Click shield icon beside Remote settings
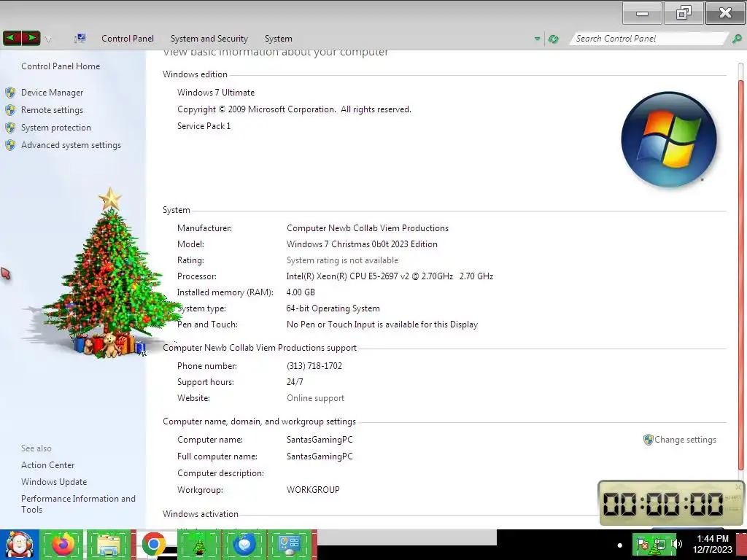This screenshot has height=560, width=747. [x=10, y=110]
